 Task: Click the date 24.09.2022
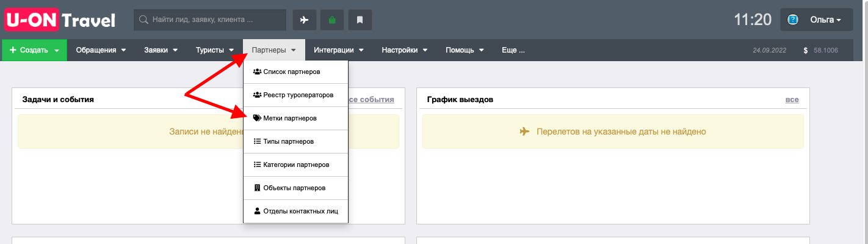(x=770, y=50)
